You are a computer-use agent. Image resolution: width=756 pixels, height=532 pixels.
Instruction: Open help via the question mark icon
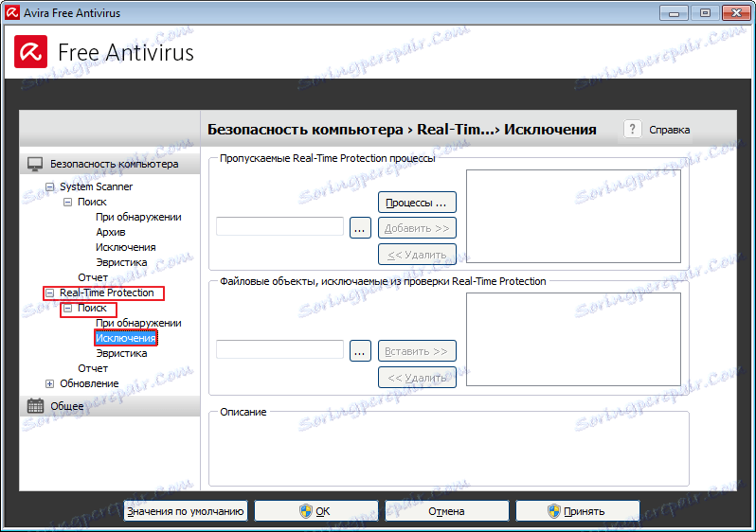pos(632,129)
